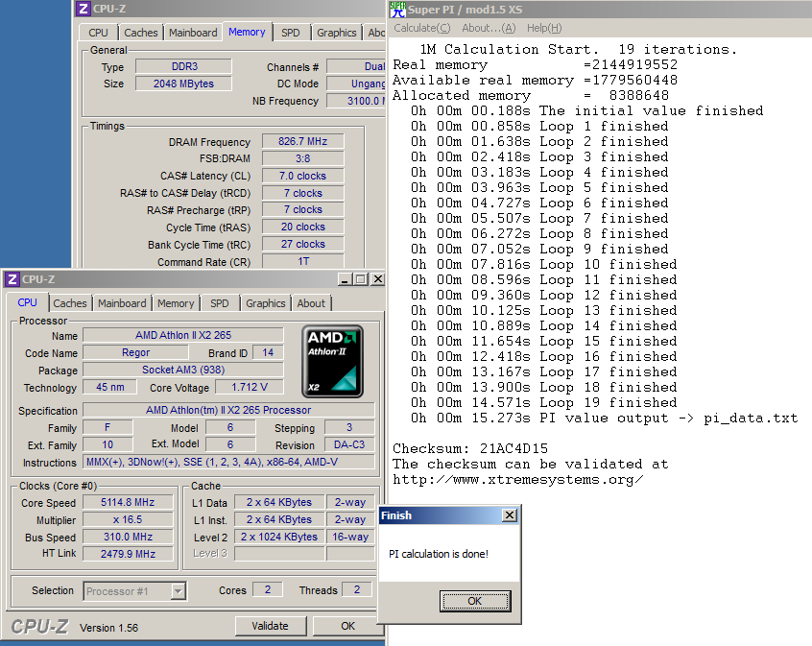Open Caches tab in back CPU-Z Memory window
Image resolution: width=812 pixels, height=646 pixels.
coord(141,33)
